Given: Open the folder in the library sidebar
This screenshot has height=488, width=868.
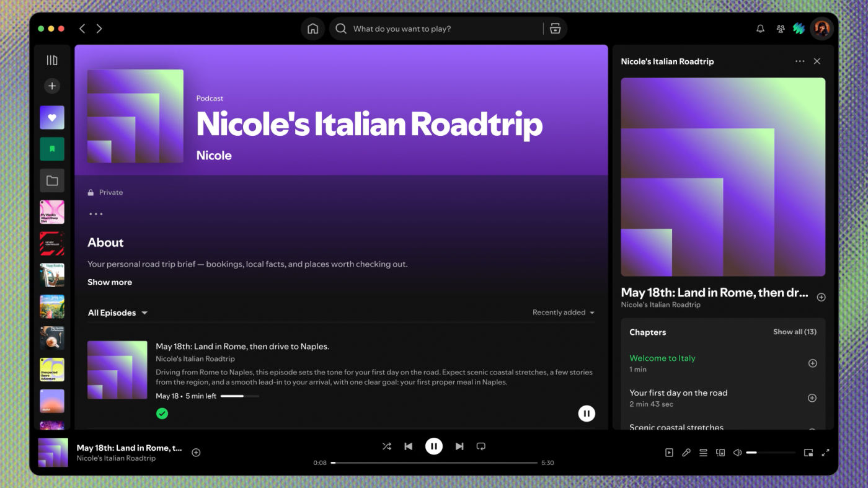Looking at the screenshot, I should pos(52,181).
